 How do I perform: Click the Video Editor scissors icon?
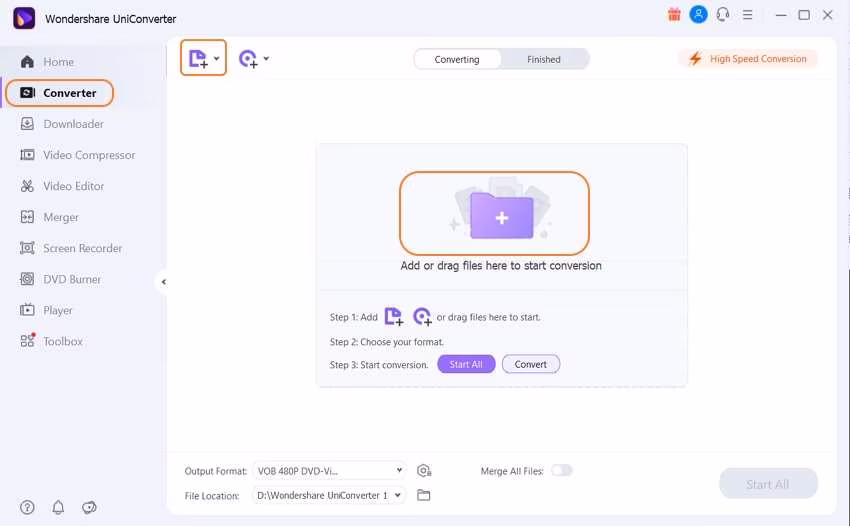[x=27, y=186]
